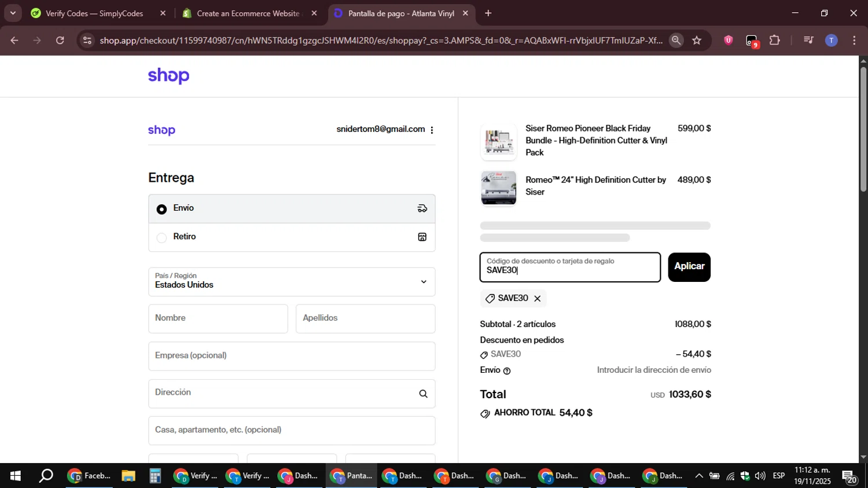Click the page vertical scrollbar

coord(863,130)
